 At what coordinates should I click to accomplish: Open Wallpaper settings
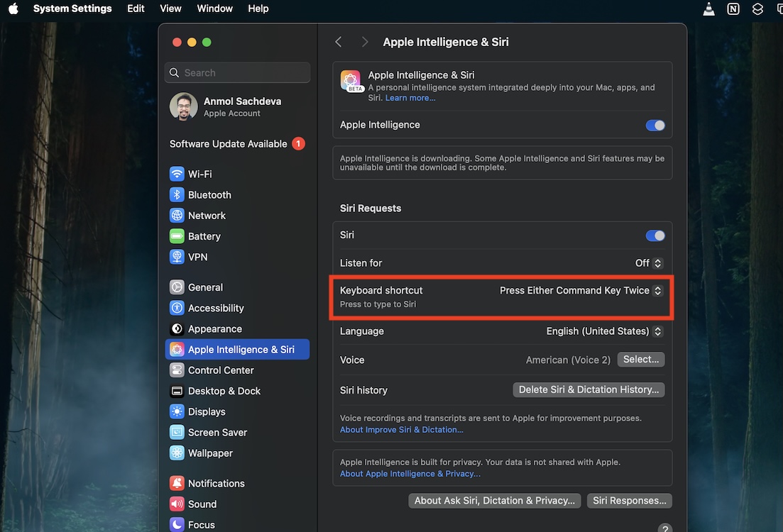(x=210, y=453)
